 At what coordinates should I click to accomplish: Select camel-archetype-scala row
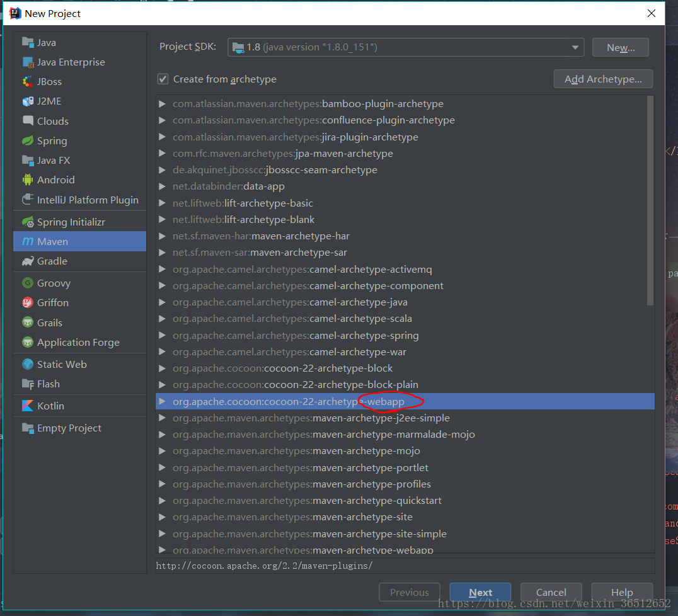[x=405, y=319]
